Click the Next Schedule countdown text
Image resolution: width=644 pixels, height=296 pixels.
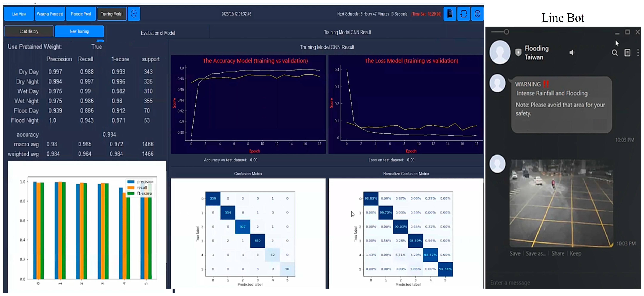click(x=372, y=14)
